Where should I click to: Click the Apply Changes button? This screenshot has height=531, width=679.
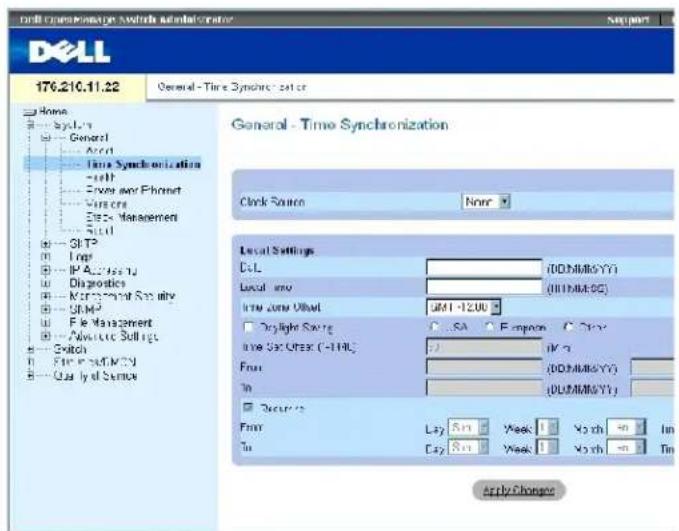[x=519, y=490]
